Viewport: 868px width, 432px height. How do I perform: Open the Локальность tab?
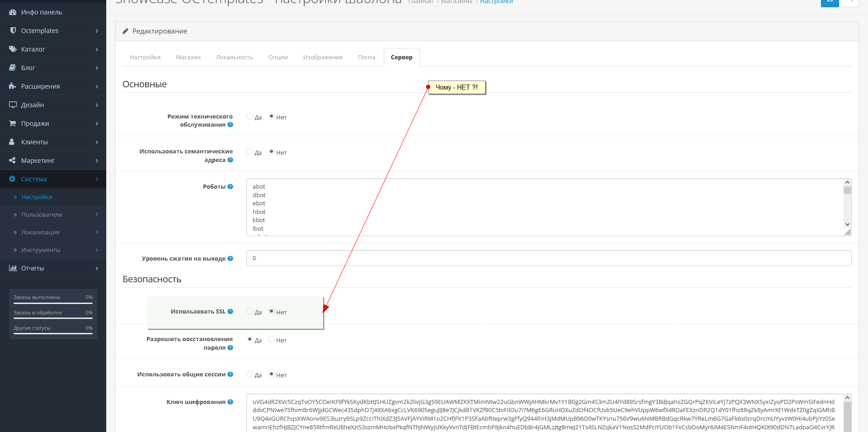pos(234,57)
